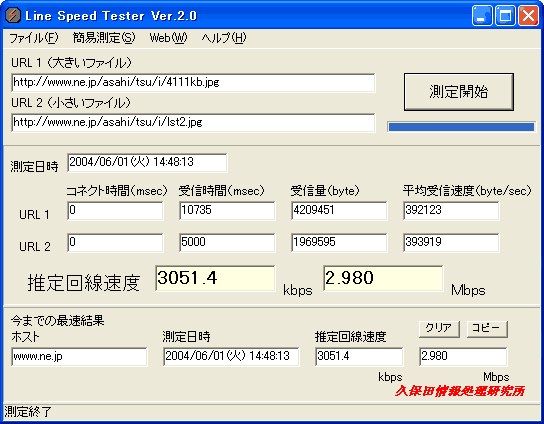Maximize the Line Speed Tester window
544x424 pixels.
[x=505, y=16]
